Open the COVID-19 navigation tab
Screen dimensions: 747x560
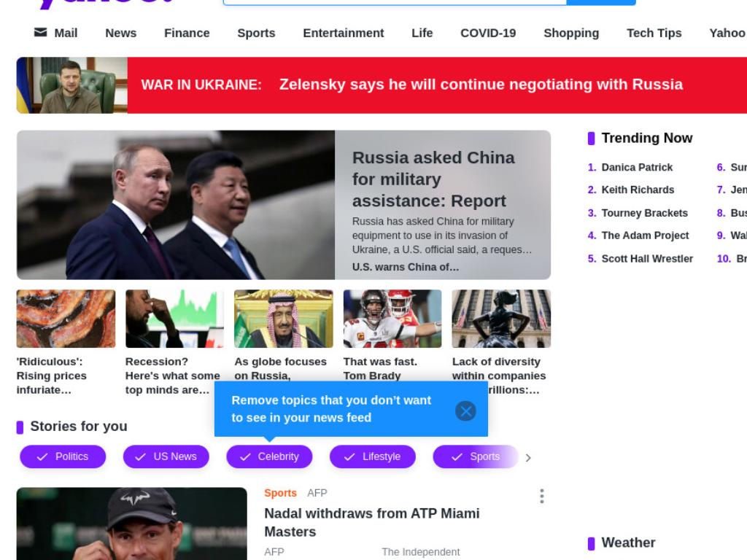coord(488,33)
